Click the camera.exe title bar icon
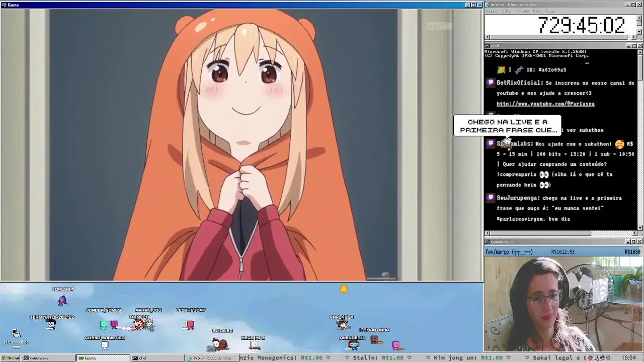The height and width of the screenshot is (362, 644). click(x=488, y=242)
